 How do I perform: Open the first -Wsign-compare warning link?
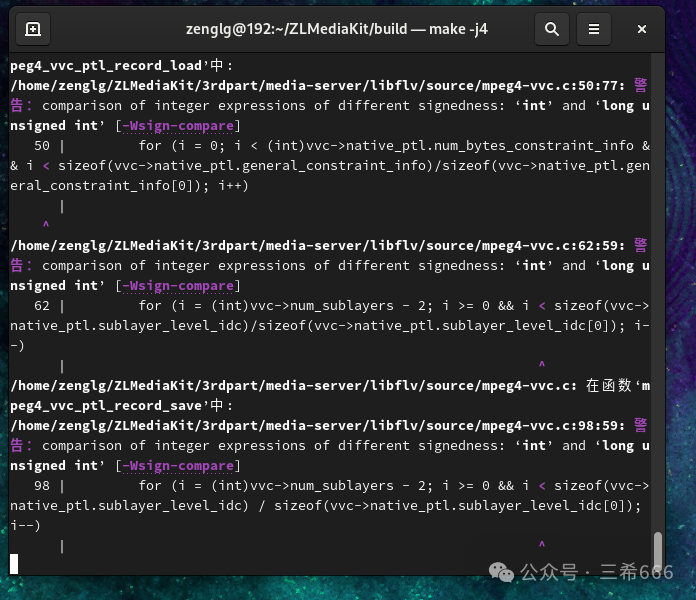point(179,125)
